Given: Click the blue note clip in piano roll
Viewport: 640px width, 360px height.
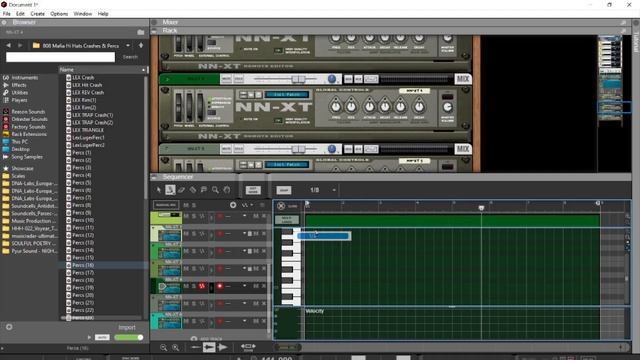Looking at the screenshot, I should coord(324,236).
